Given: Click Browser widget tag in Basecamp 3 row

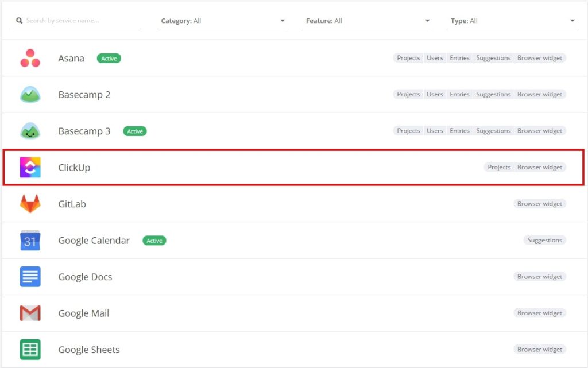Looking at the screenshot, I should click(540, 131).
